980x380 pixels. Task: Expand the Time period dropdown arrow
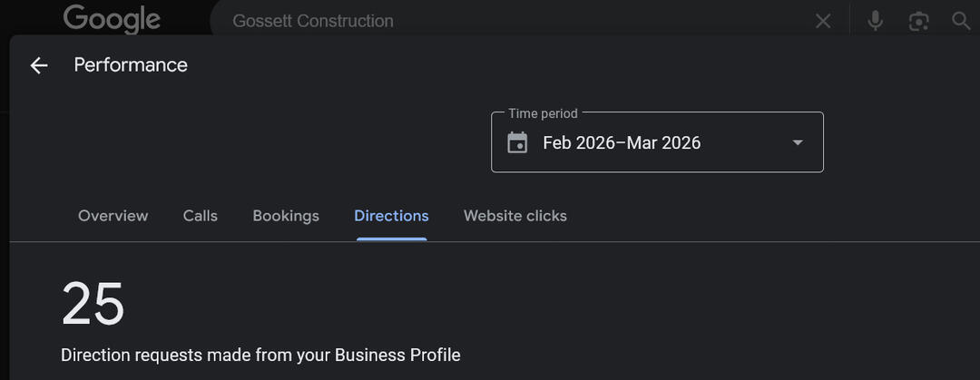[798, 142]
